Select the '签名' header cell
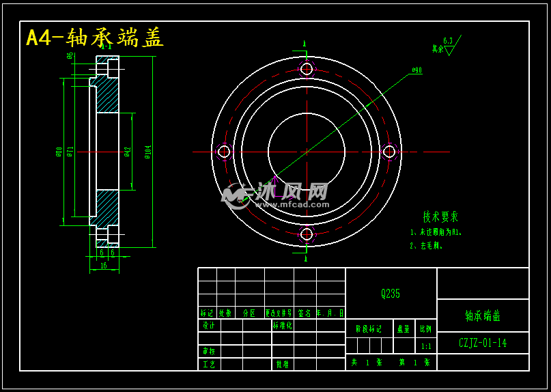Screen dimensions: 551x392 305,313
